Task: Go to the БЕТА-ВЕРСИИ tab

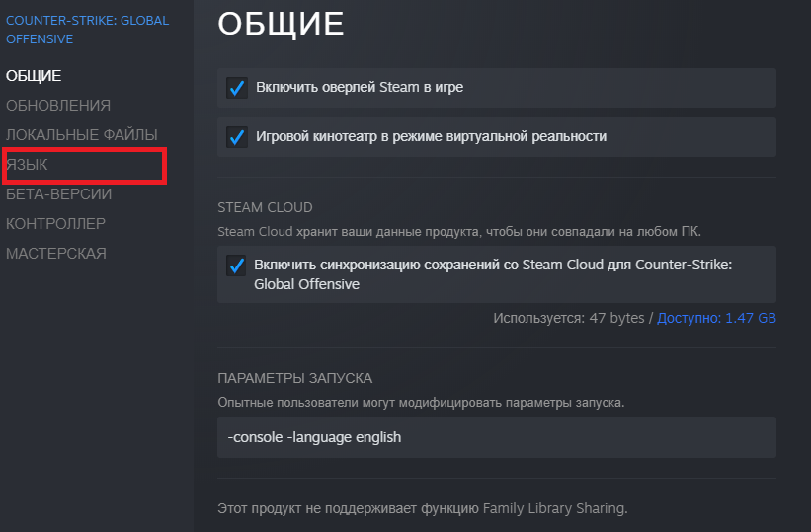Action: coord(58,194)
